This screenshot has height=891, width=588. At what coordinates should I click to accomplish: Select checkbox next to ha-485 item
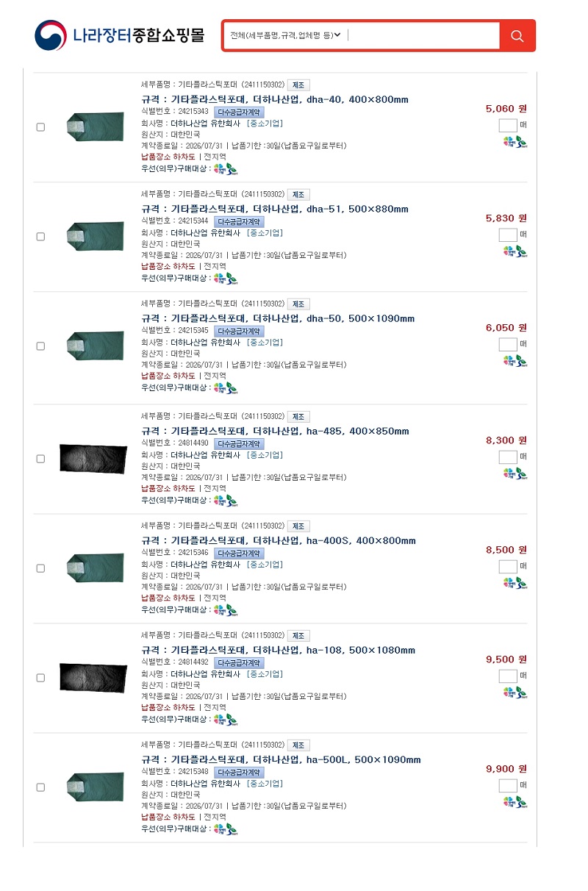[40, 459]
